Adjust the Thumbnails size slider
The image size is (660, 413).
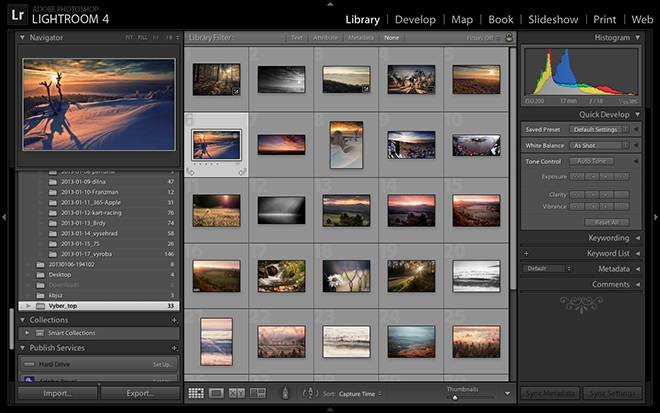pyautogui.click(x=455, y=398)
